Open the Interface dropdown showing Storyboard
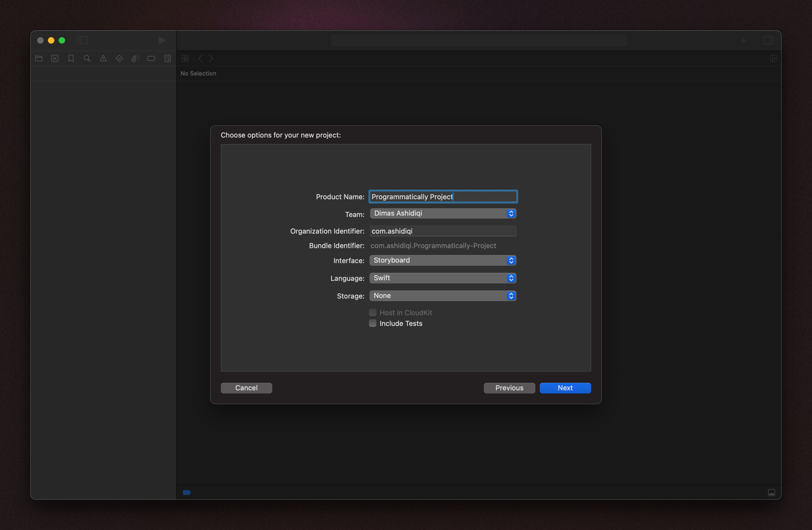This screenshot has width=812, height=530. pyautogui.click(x=443, y=260)
